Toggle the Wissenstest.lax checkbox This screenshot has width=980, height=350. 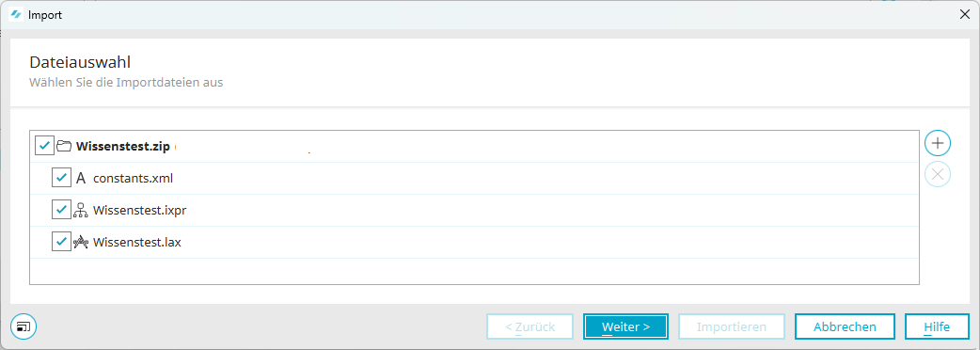(x=61, y=243)
